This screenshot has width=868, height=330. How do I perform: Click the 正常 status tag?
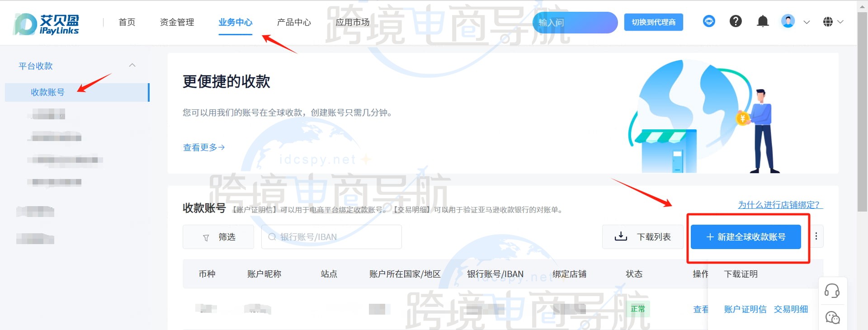[x=638, y=309]
